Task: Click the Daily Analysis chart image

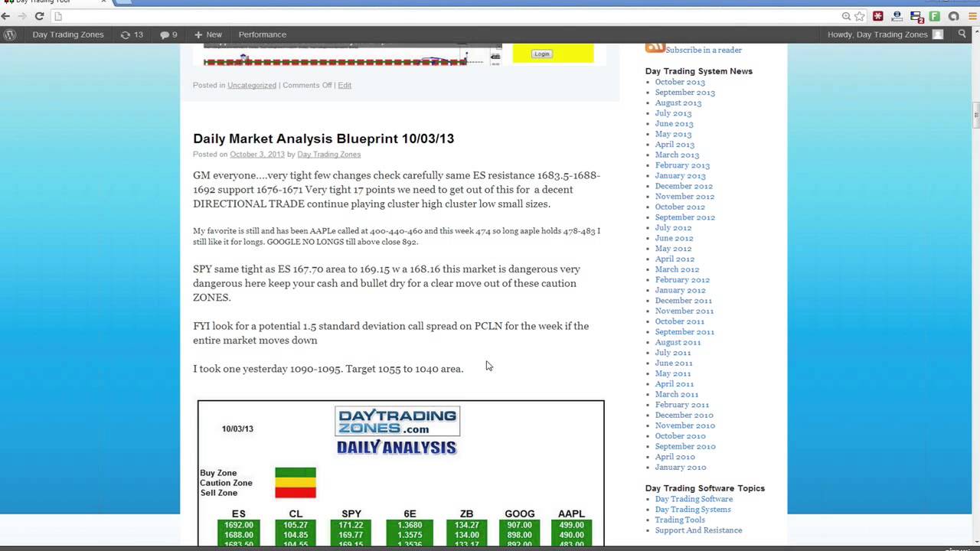Action: 400,473
